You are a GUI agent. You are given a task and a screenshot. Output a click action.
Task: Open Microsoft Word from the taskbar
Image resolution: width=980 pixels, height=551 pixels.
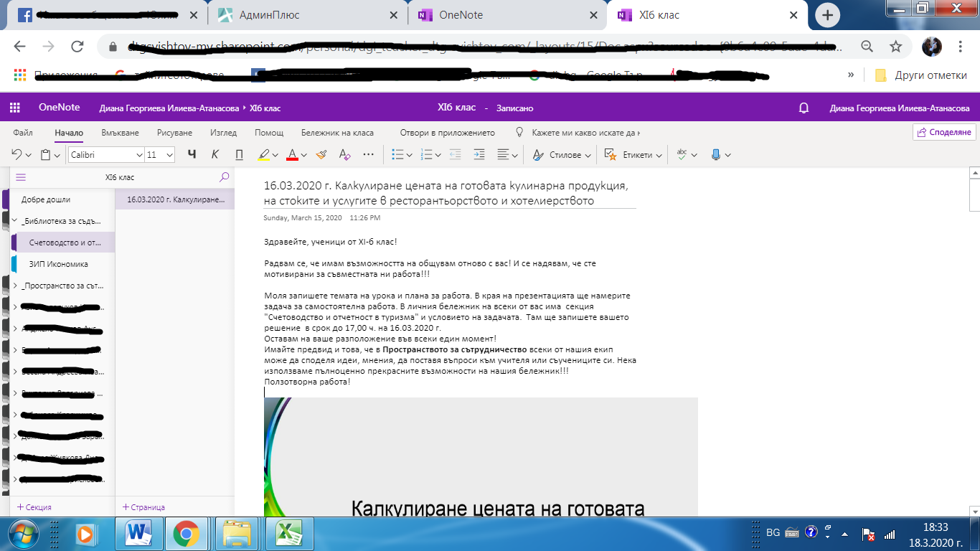coord(138,534)
